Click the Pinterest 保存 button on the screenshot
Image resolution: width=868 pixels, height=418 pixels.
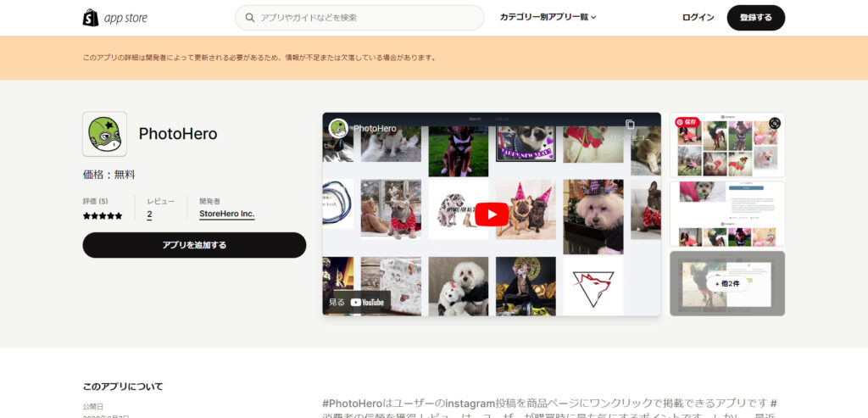point(687,122)
